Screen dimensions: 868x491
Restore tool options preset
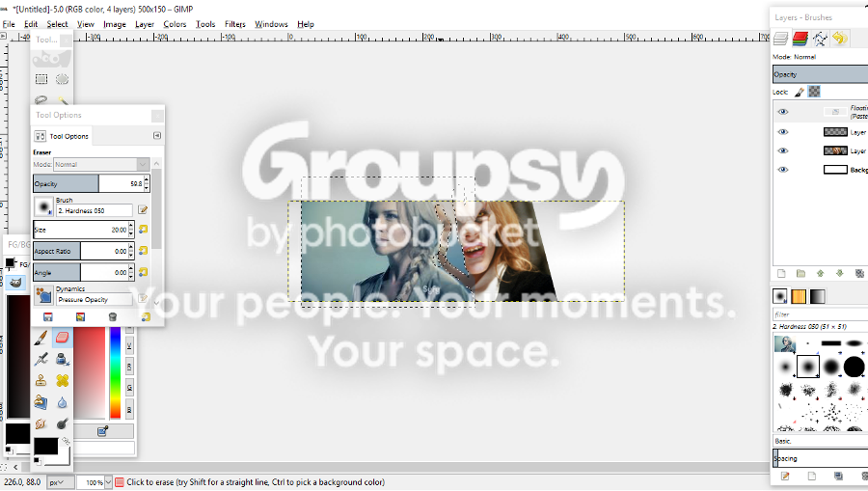click(80, 316)
